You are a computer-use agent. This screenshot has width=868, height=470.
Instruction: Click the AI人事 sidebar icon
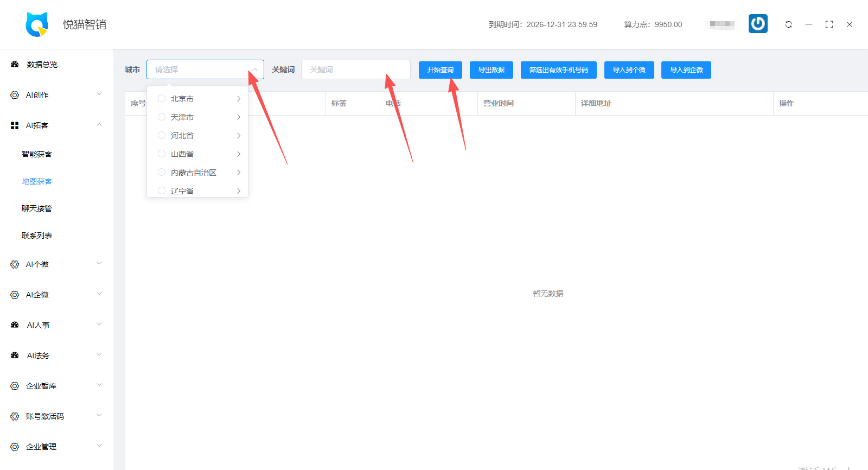click(15, 325)
